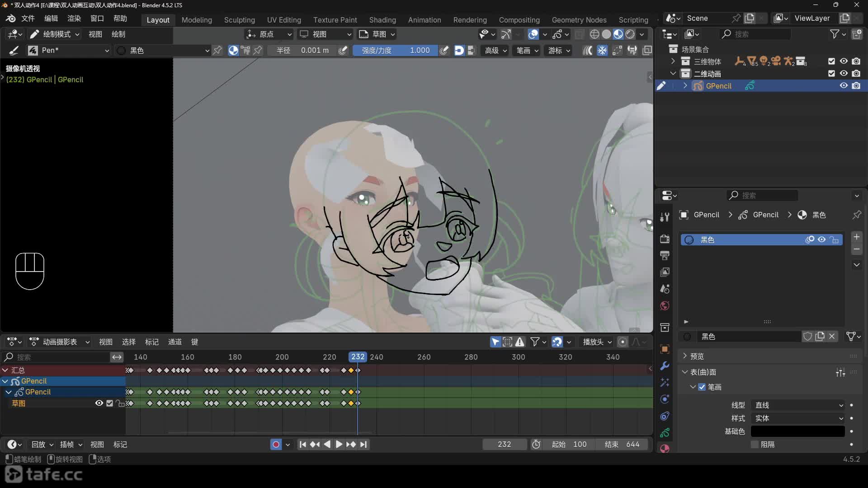Viewport: 868px width, 488px height.
Task: Click the auto keying record button
Action: pos(276,445)
